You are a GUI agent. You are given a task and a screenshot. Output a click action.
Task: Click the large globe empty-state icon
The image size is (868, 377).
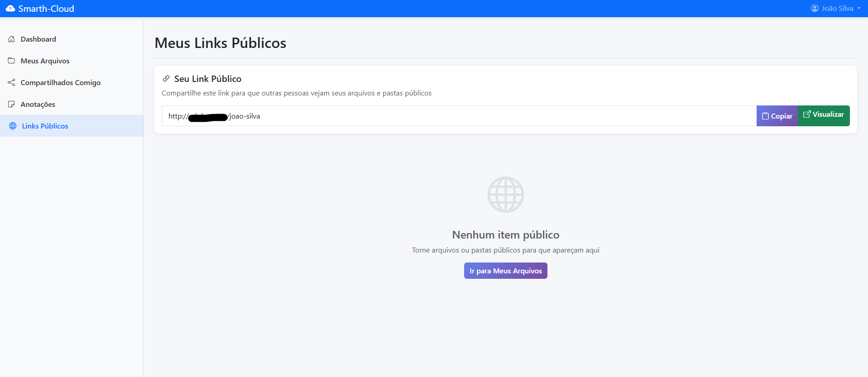pos(505,195)
